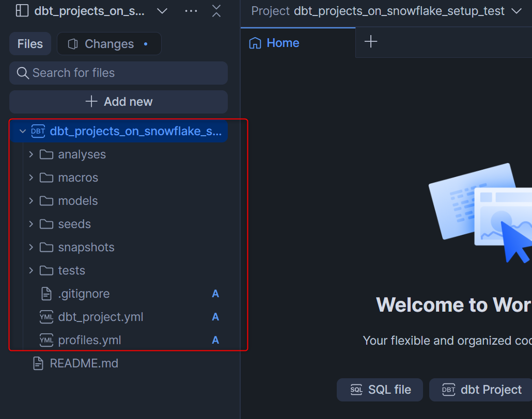Create a new SQL file button
This screenshot has width=532, height=419.
380,390
